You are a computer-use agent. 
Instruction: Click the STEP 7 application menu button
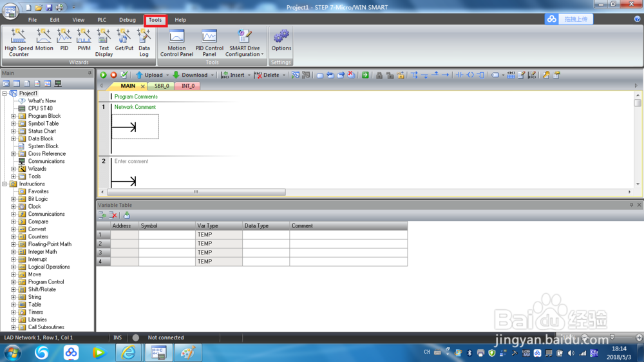(x=10, y=10)
